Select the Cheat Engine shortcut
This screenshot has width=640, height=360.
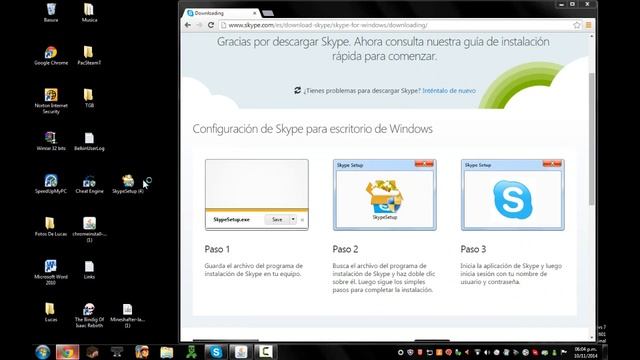point(89,184)
